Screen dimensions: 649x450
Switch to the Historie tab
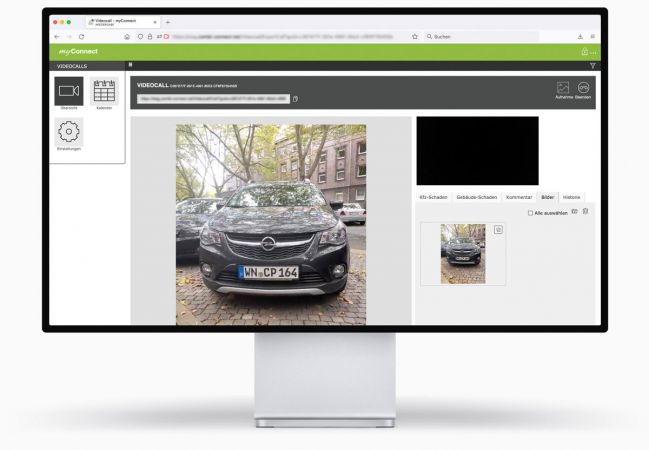[x=571, y=197]
